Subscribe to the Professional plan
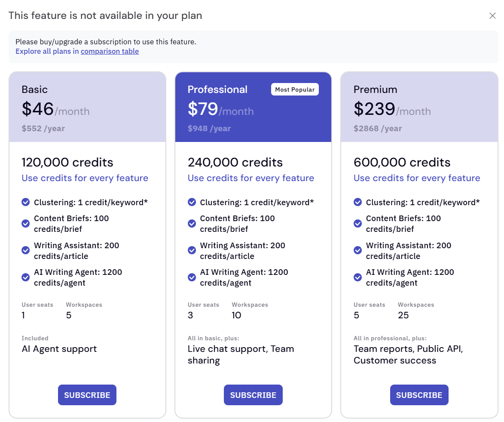This screenshot has height=422, width=504. pyautogui.click(x=253, y=395)
